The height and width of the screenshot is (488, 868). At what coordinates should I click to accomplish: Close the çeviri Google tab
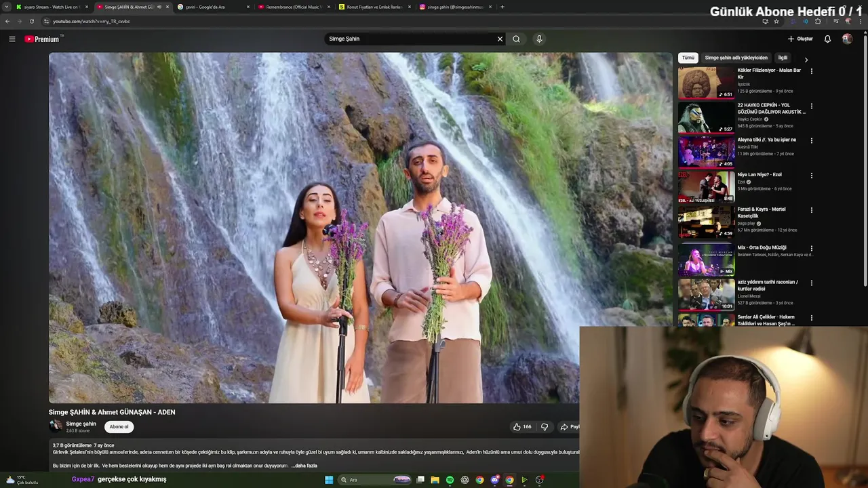pyautogui.click(x=248, y=7)
